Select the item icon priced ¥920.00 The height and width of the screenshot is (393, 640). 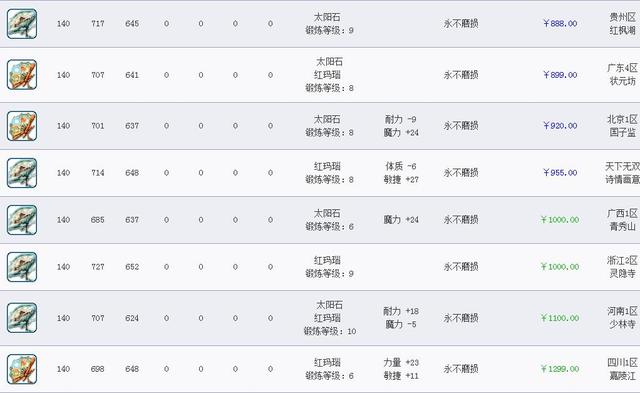point(22,126)
